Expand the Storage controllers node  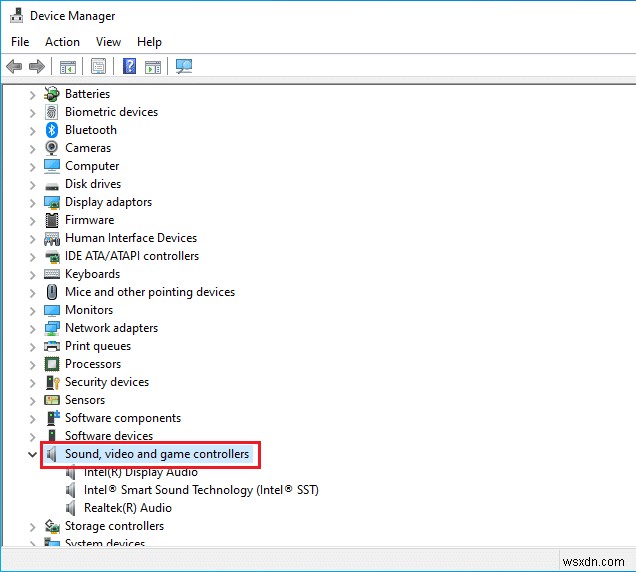32,527
